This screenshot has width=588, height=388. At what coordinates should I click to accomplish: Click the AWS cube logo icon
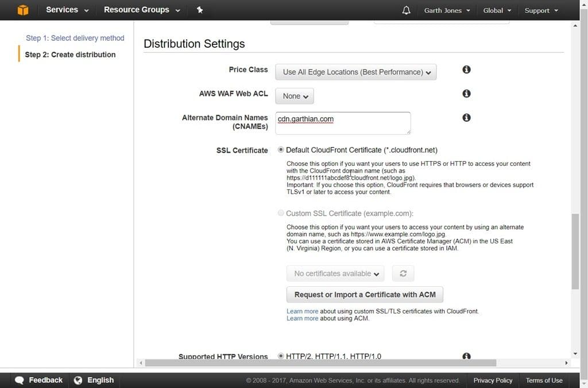(x=23, y=10)
